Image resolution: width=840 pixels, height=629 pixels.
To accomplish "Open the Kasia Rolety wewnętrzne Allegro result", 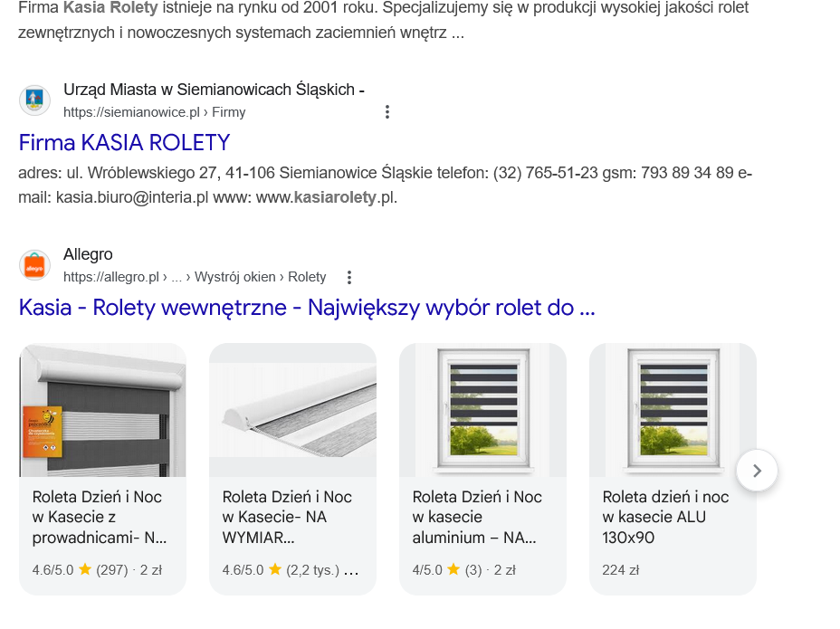I will point(306,308).
